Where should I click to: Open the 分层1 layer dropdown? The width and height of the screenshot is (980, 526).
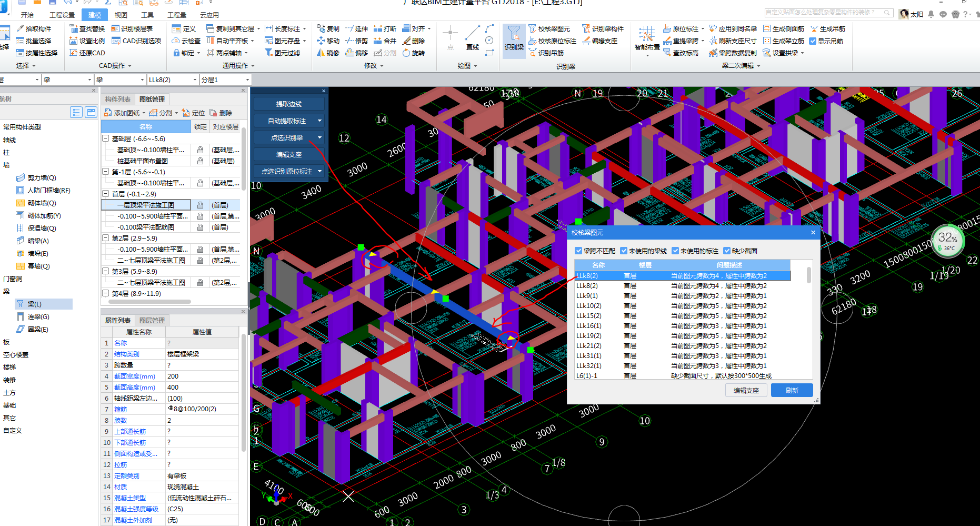247,80
